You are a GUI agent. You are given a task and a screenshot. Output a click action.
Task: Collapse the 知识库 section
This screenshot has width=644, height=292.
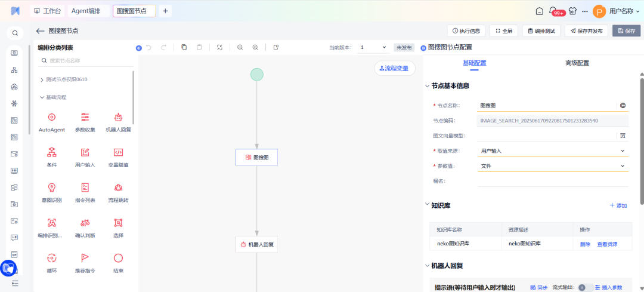426,205
